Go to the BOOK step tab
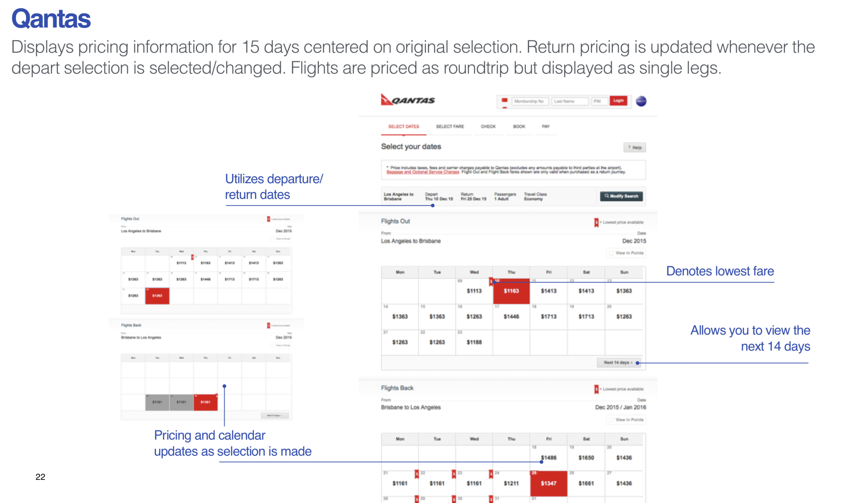Viewport: 868px width, 503px height. (519, 127)
